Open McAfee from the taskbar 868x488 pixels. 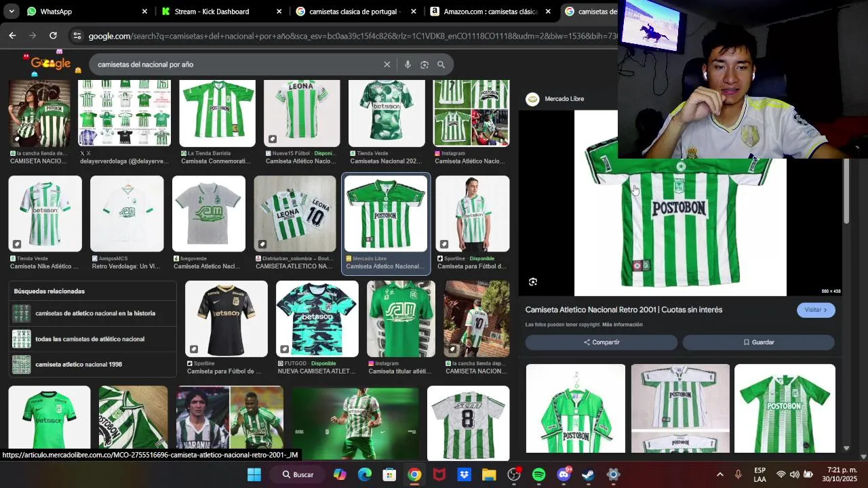[x=439, y=474]
